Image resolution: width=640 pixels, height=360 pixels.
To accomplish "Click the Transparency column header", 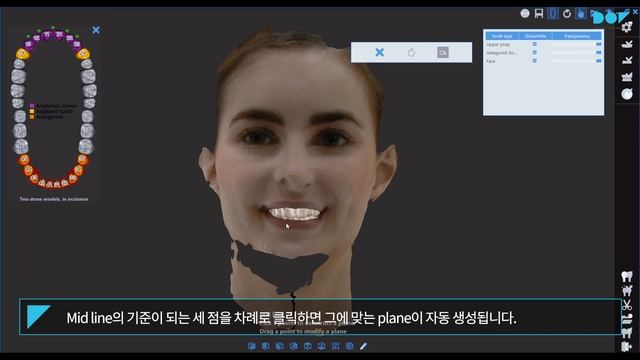I will [x=577, y=36].
